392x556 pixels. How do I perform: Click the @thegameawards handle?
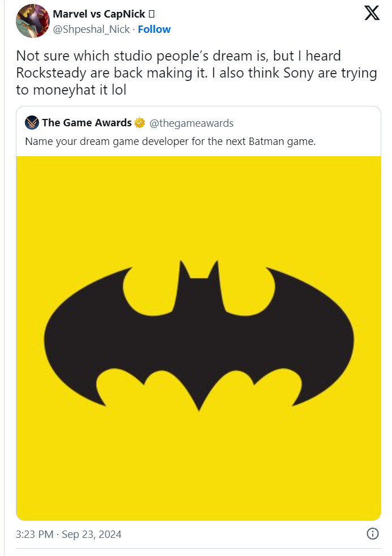point(191,123)
